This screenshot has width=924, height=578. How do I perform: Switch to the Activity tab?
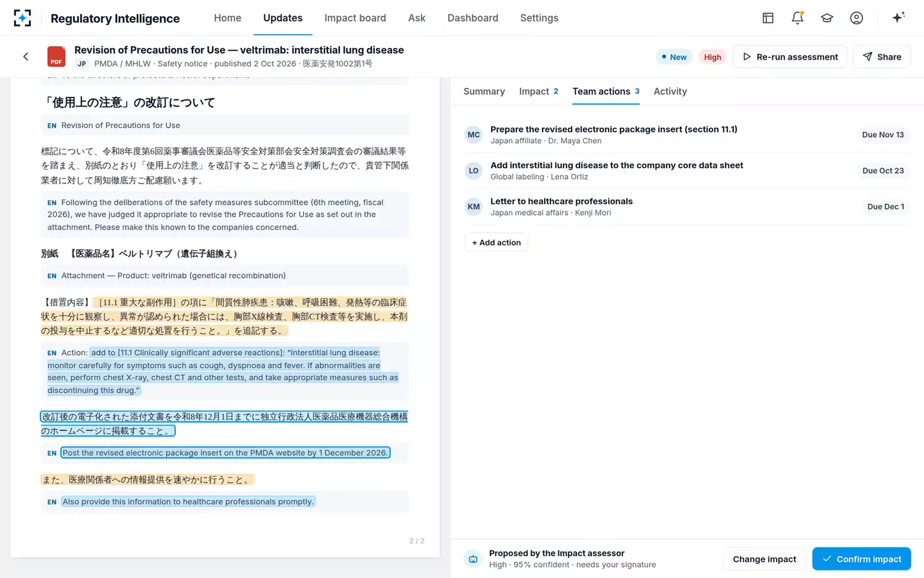click(671, 91)
